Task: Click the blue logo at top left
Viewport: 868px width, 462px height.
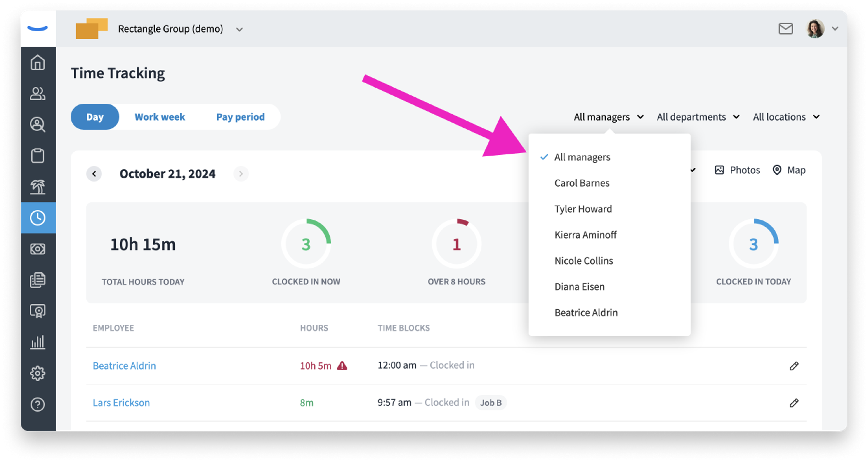Action: point(38,28)
